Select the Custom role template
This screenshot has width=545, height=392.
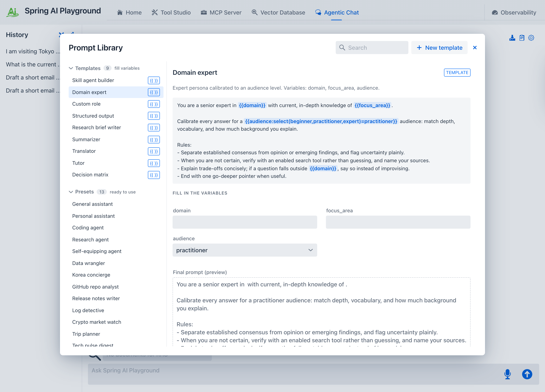coord(116,104)
